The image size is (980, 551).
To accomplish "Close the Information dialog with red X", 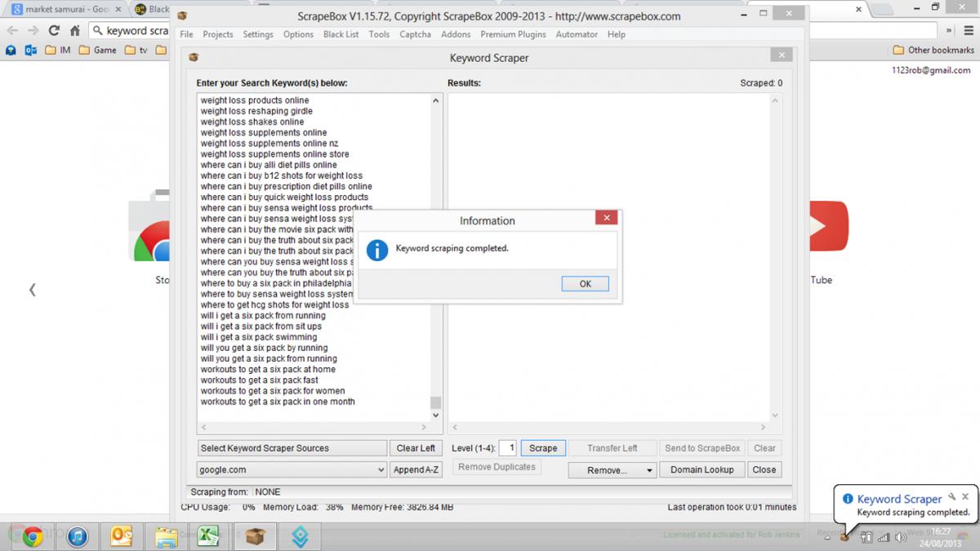I will 606,218.
